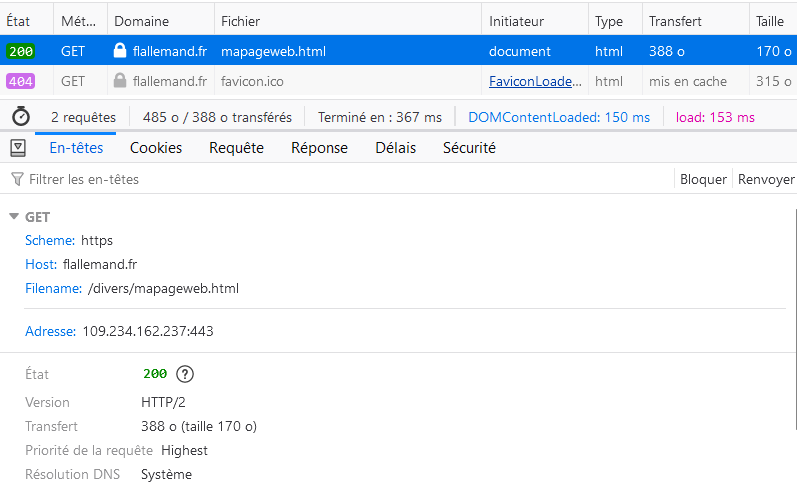This screenshot has width=797, height=491.
Task: Follow the FaviconLoader initiator link
Action: (x=535, y=81)
